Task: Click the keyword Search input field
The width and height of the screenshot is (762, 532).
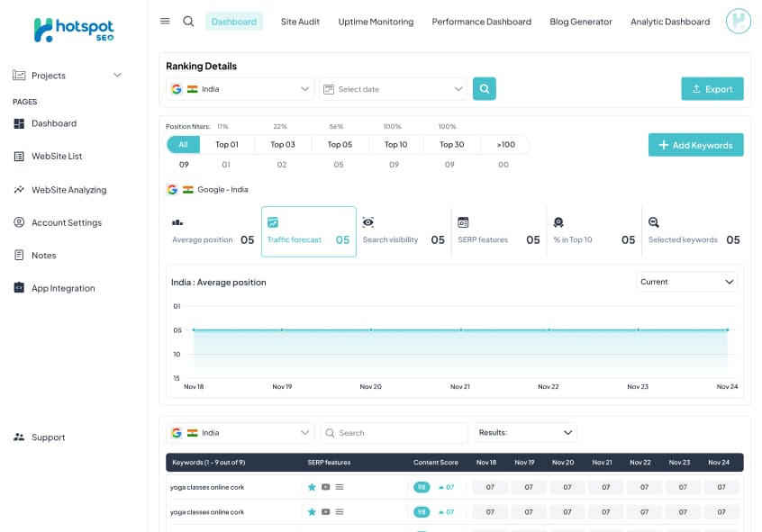Action: click(x=395, y=433)
